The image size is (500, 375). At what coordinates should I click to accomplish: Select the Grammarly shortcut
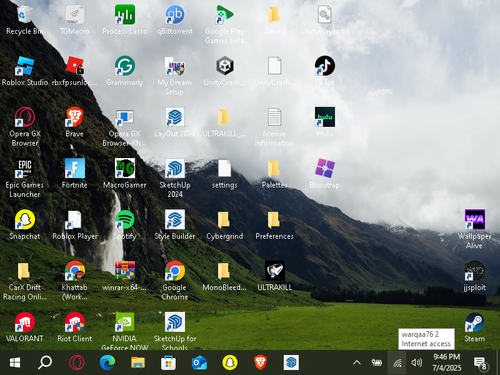125,66
